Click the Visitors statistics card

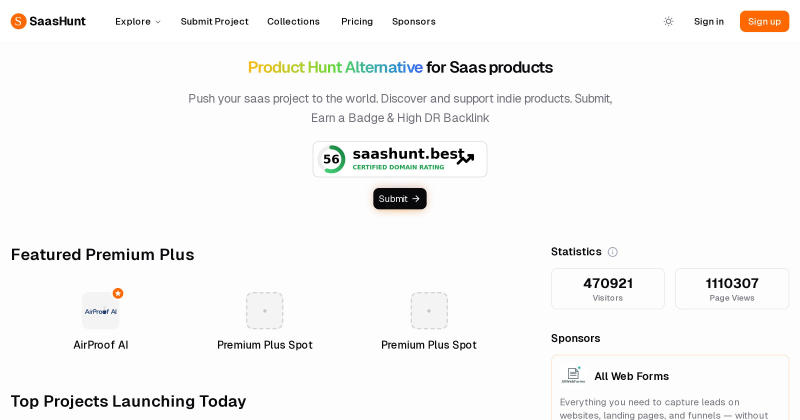click(x=608, y=289)
